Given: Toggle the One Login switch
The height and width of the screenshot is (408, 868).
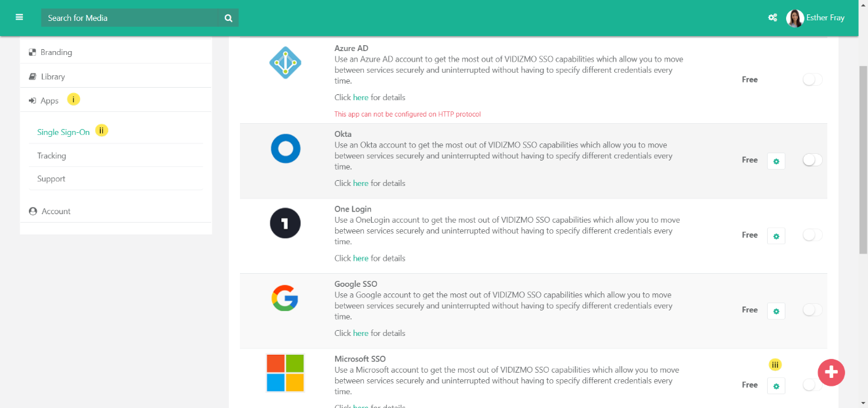Looking at the screenshot, I should pos(812,235).
